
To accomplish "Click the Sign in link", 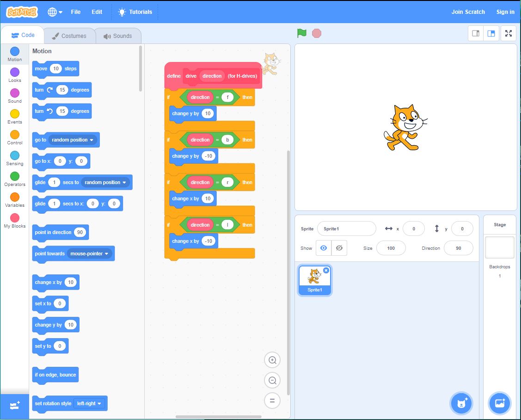I will point(505,12).
